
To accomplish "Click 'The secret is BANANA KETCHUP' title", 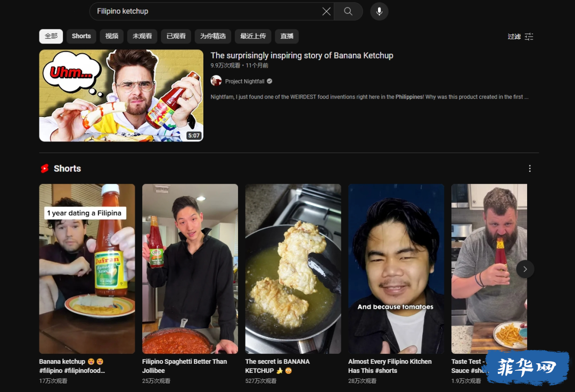I will pyautogui.click(x=277, y=366).
